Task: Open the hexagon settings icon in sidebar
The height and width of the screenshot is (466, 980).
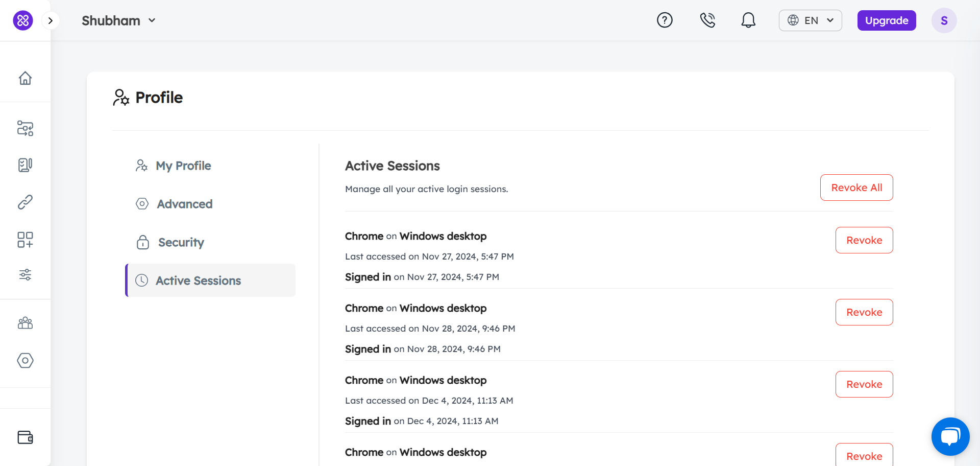Action: click(x=25, y=361)
